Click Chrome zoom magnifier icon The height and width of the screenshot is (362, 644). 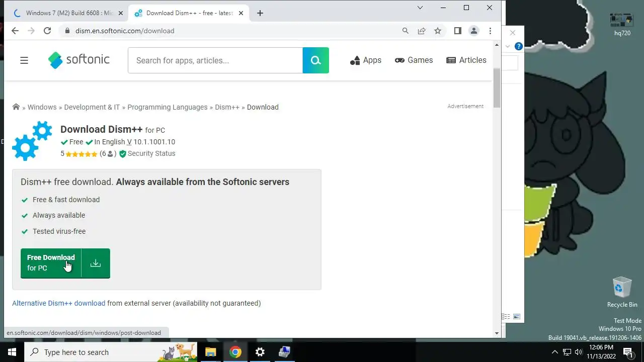406,31
